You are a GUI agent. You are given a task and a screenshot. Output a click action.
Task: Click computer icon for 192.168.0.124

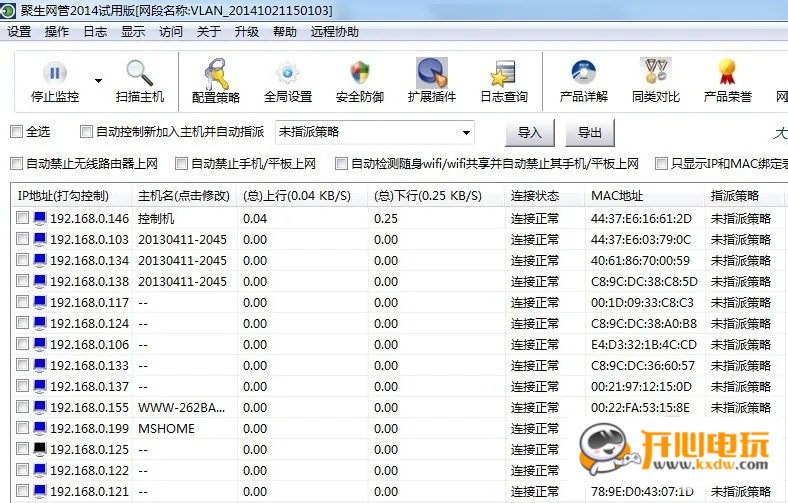pos(40,323)
